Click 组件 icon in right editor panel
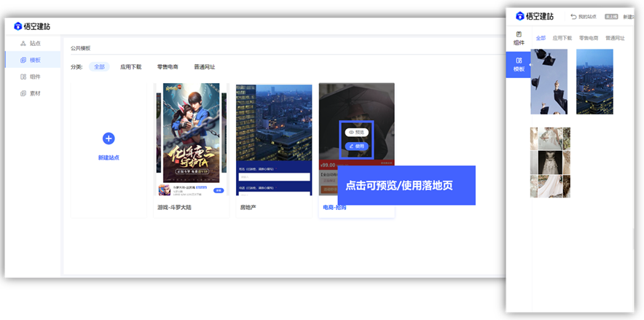644x320 pixels. [x=519, y=39]
